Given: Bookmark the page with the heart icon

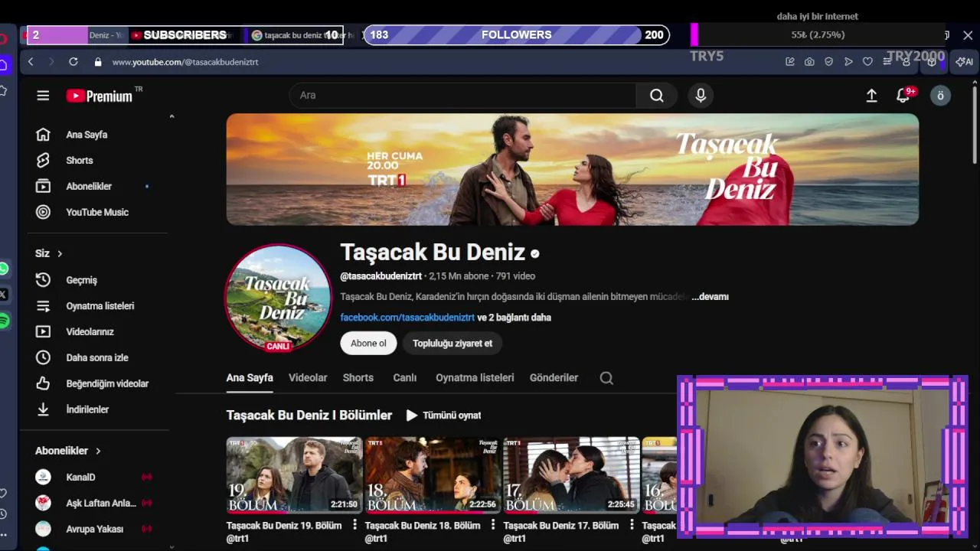Looking at the screenshot, I should pos(867,62).
